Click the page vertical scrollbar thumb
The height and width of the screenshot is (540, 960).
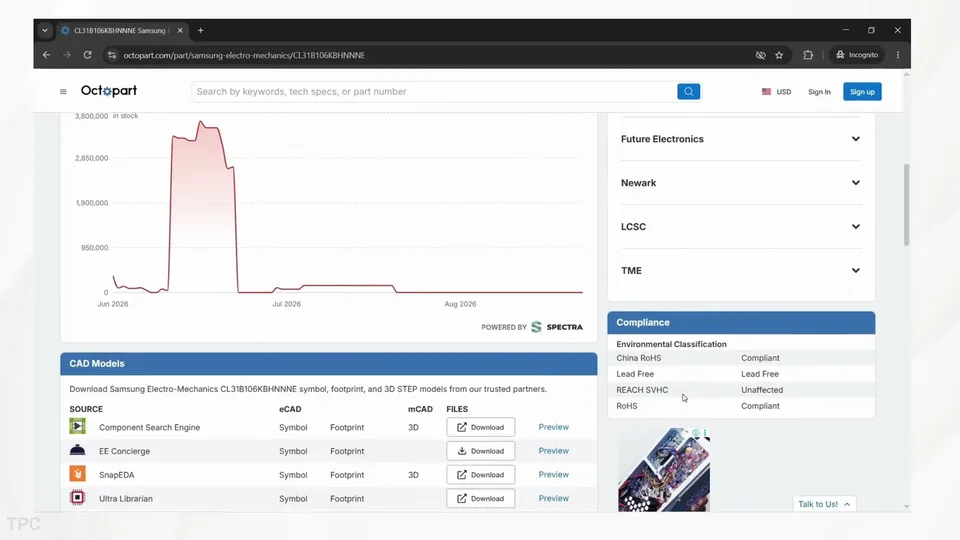pyautogui.click(x=906, y=204)
